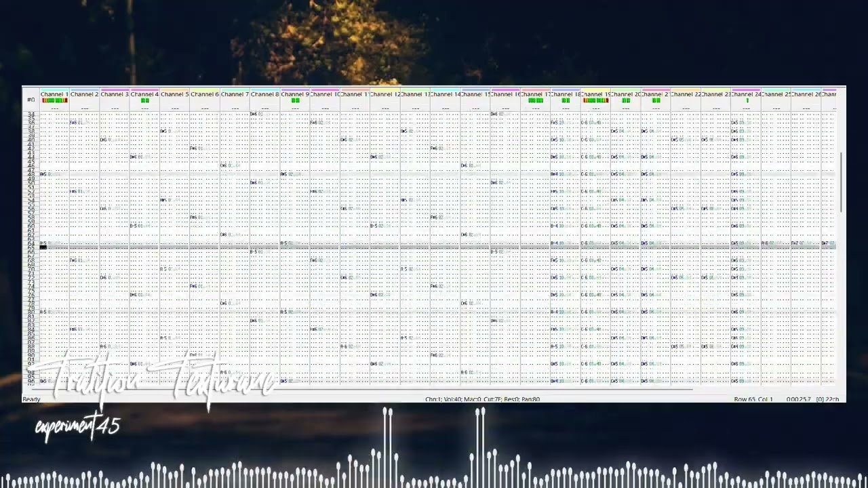This screenshot has width=868, height=488.
Task: Click the VU meter under Channel 4
Action: [144, 101]
